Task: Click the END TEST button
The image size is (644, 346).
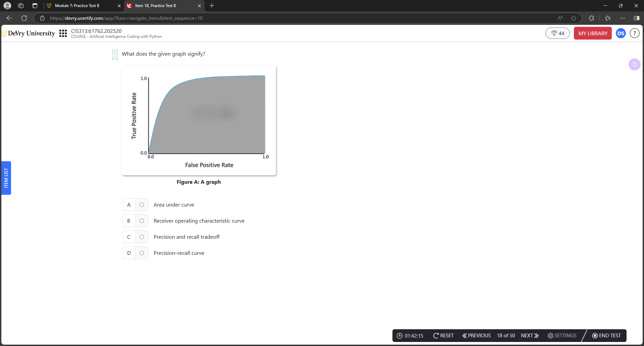Action: click(606, 336)
